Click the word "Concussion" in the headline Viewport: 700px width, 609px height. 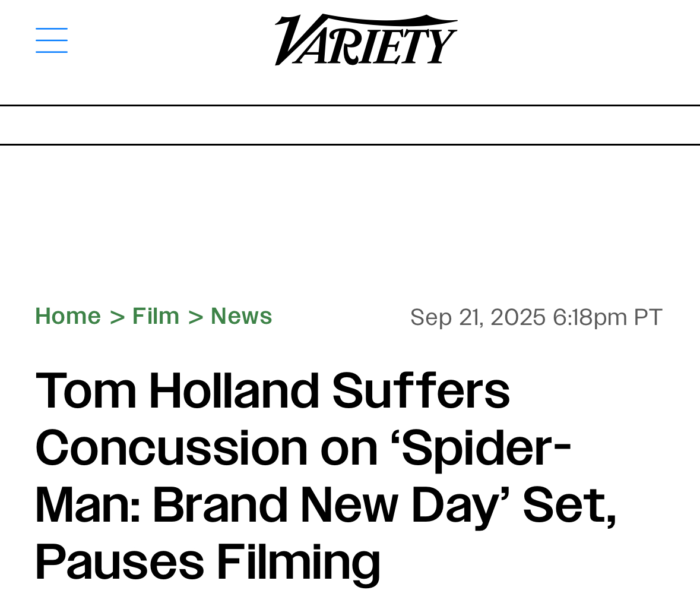(x=172, y=448)
